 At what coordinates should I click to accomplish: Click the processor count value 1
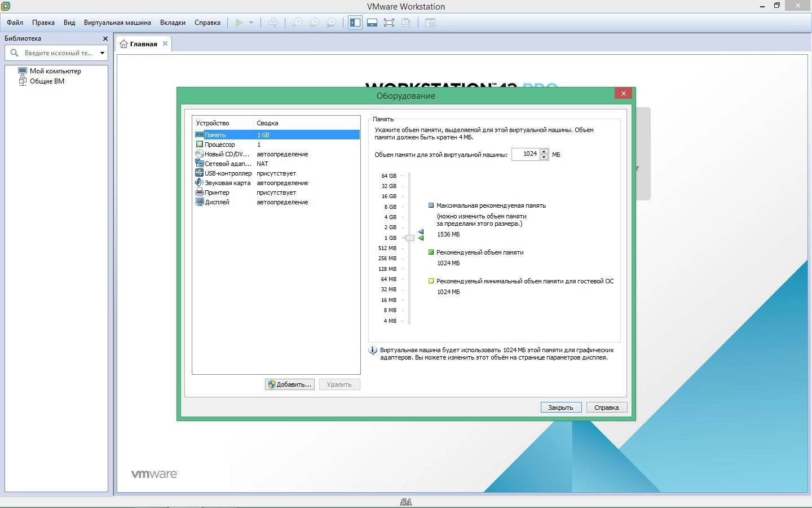(259, 144)
